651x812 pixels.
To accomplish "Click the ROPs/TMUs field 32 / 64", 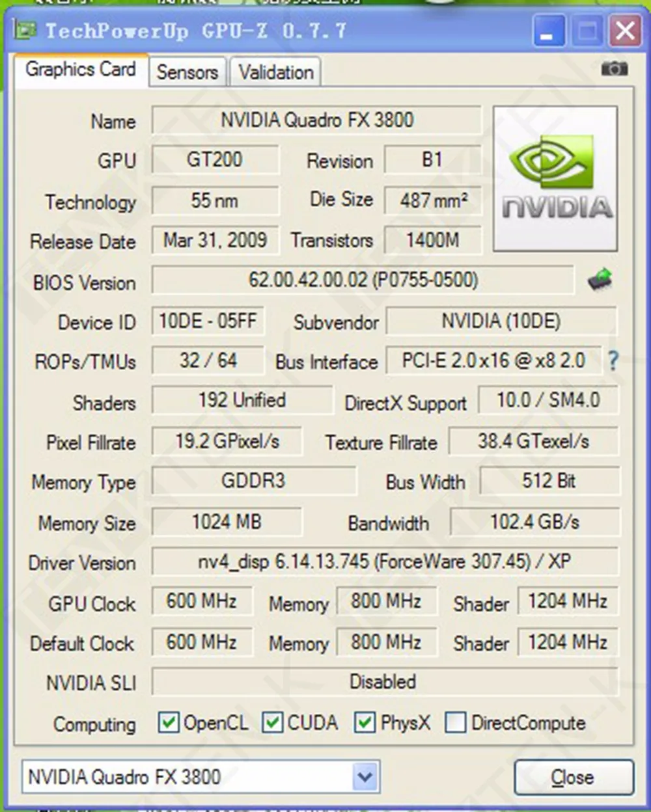I will coord(208,360).
